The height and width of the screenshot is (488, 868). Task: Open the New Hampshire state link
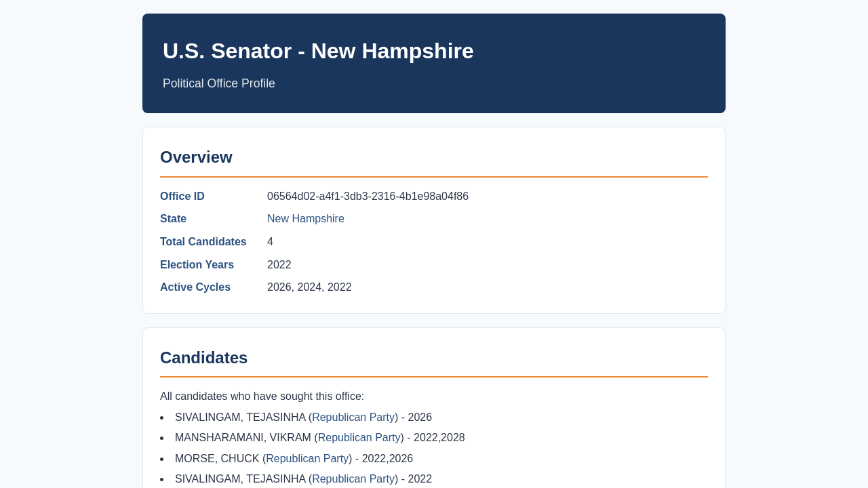click(306, 219)
